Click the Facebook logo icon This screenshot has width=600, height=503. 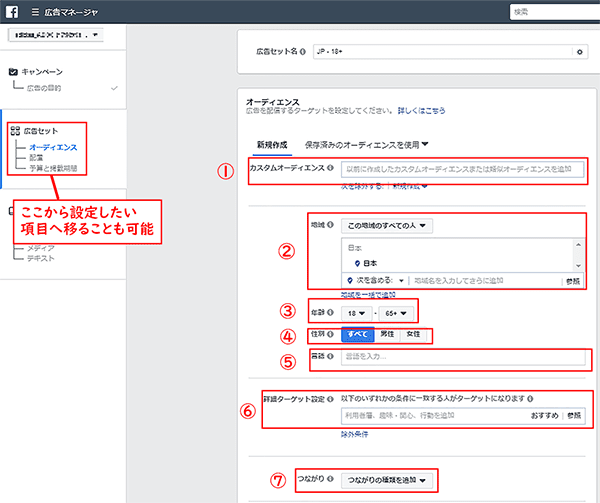(x=12, y=12)
